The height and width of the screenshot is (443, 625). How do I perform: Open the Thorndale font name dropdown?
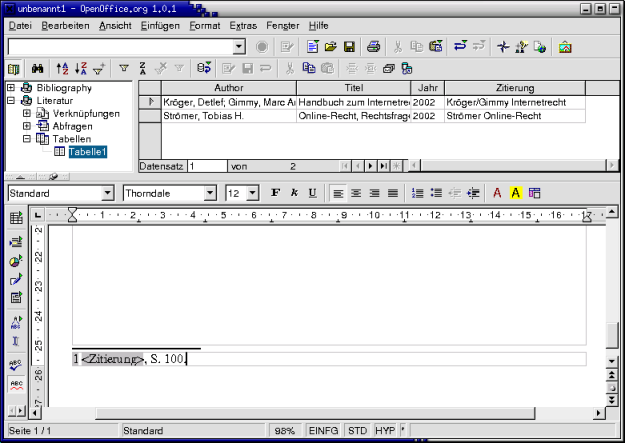[x=210, y=193]
